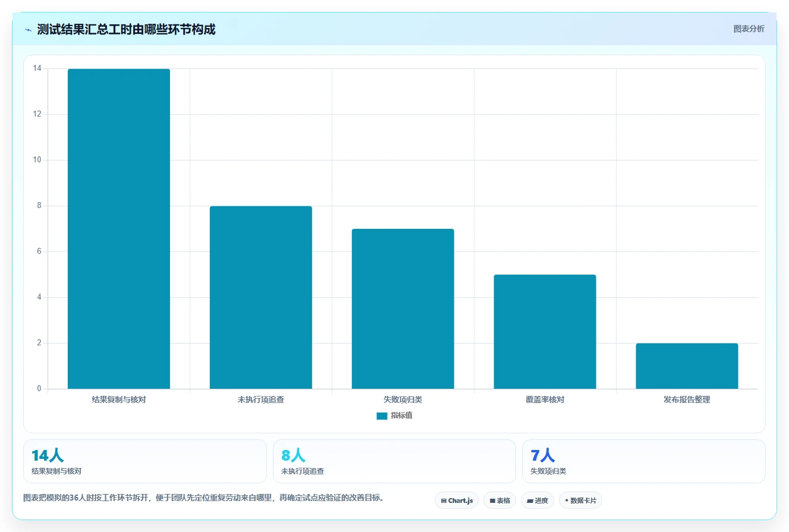Select the 进度 tag chip
Screen dimensions: 789x532
537,500
